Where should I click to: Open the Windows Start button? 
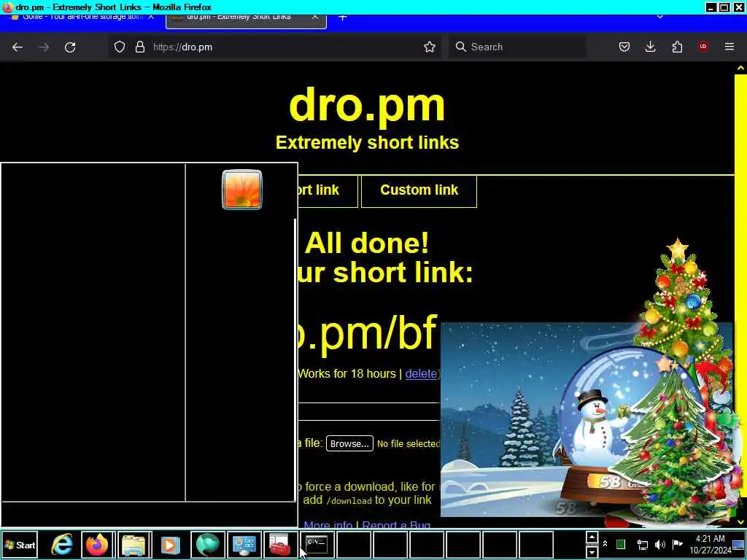pyautogui.click(x=20, y=545)
